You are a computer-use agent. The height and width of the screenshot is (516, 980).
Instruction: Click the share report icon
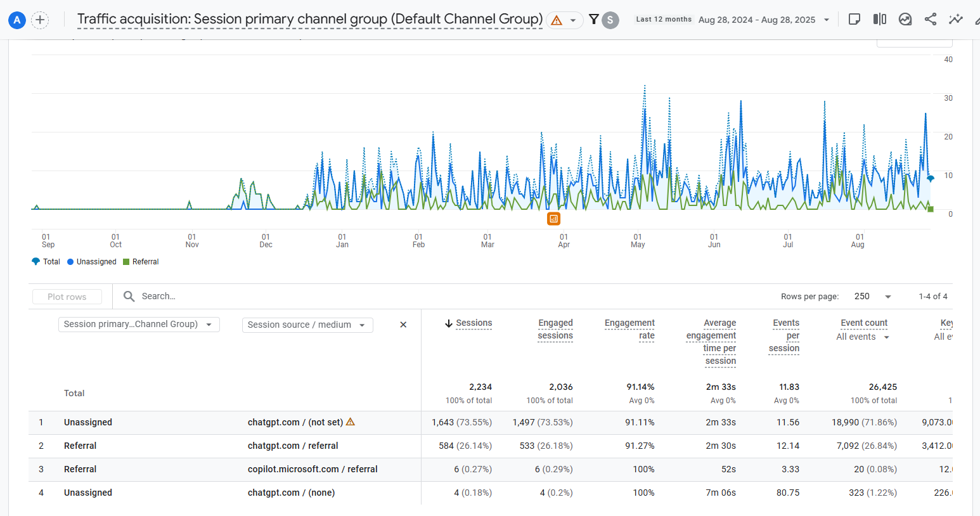[x=931, y=20]
